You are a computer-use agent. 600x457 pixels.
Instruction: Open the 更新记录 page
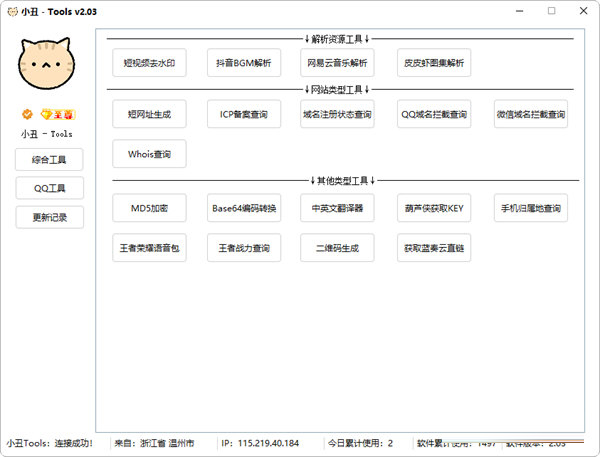tap(49, 217)
